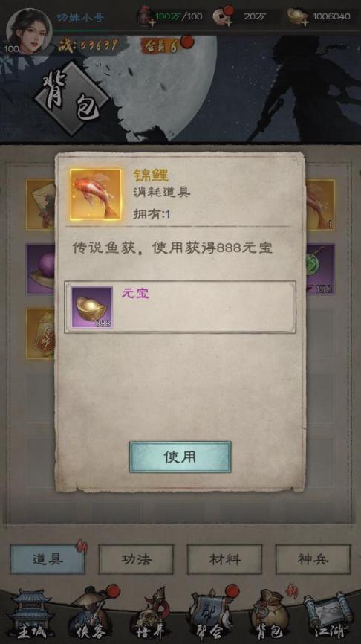
Task: Select the koi item slot at right edge
Action: (x=320, y=205)
